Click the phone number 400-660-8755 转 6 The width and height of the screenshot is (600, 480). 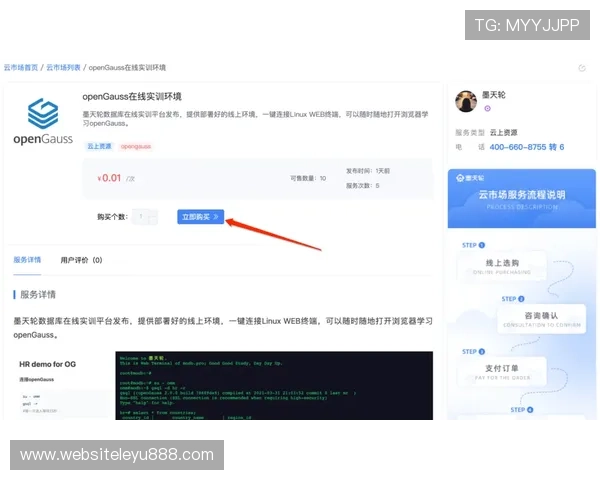coord(527,147)
